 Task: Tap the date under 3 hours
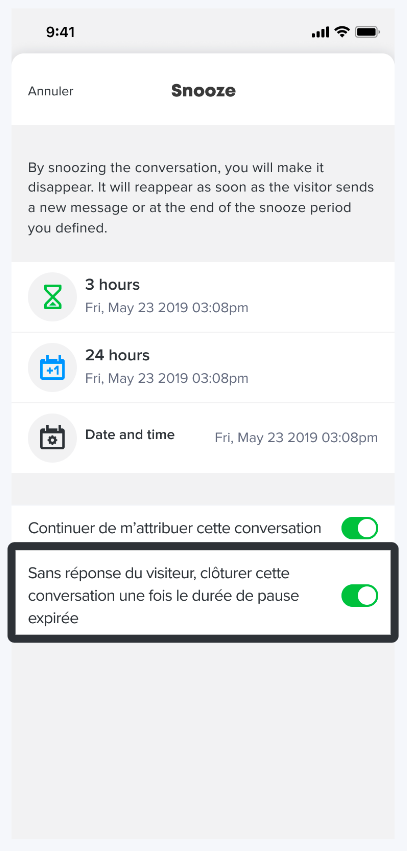coord(167,308)
